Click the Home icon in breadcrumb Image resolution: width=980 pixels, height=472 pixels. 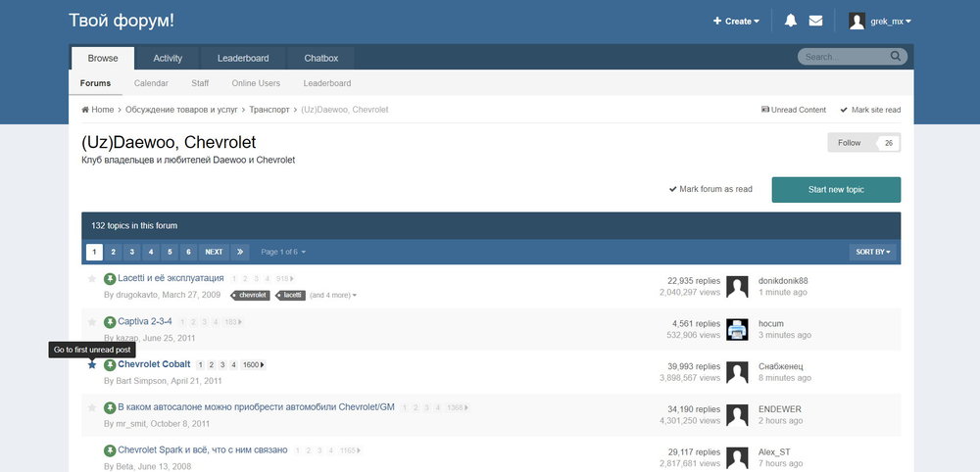86,110
